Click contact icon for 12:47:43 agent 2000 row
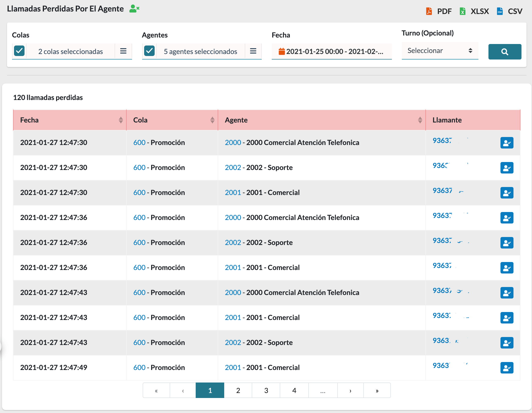 [x=507, y=293]
